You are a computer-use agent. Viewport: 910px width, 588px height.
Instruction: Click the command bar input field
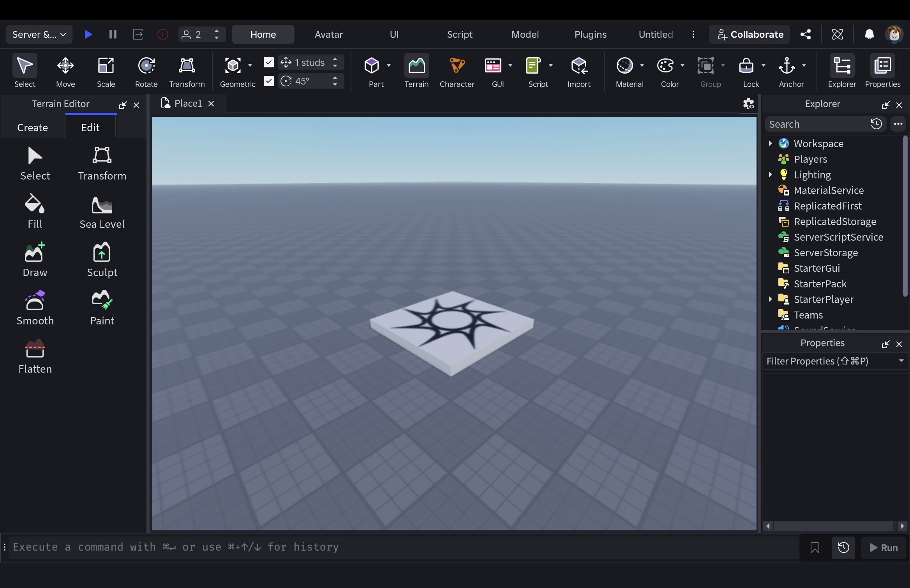point(404,547)
